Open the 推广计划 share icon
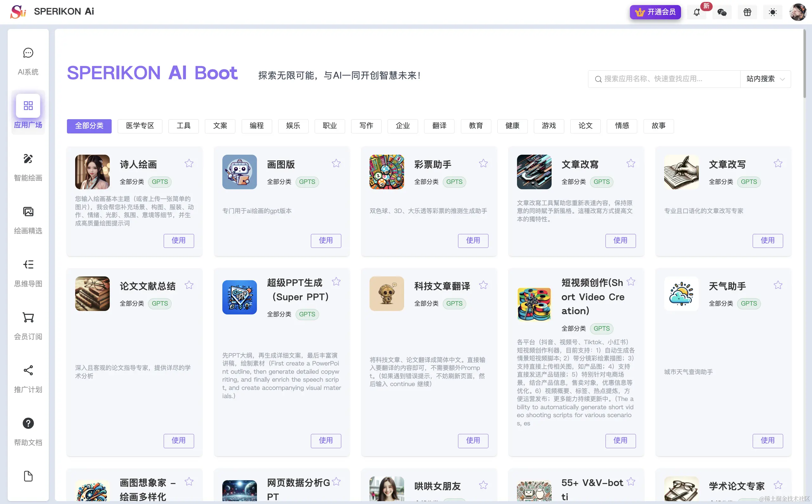 [x=28, y=370]
